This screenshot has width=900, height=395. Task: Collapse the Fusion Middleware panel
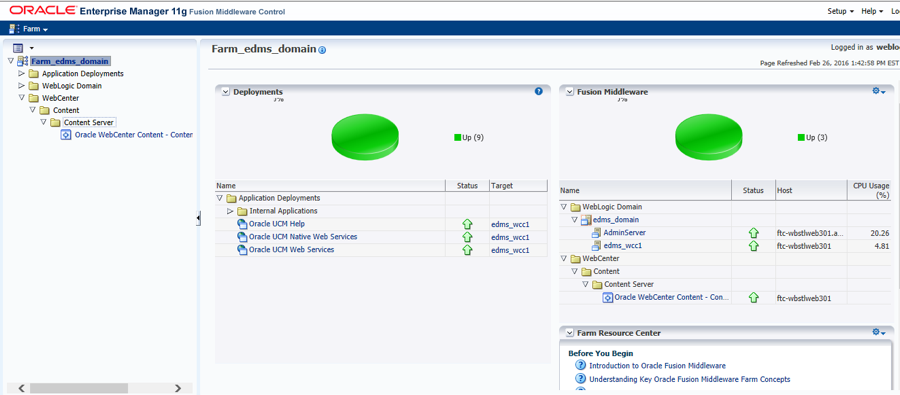tap(569, 92)
